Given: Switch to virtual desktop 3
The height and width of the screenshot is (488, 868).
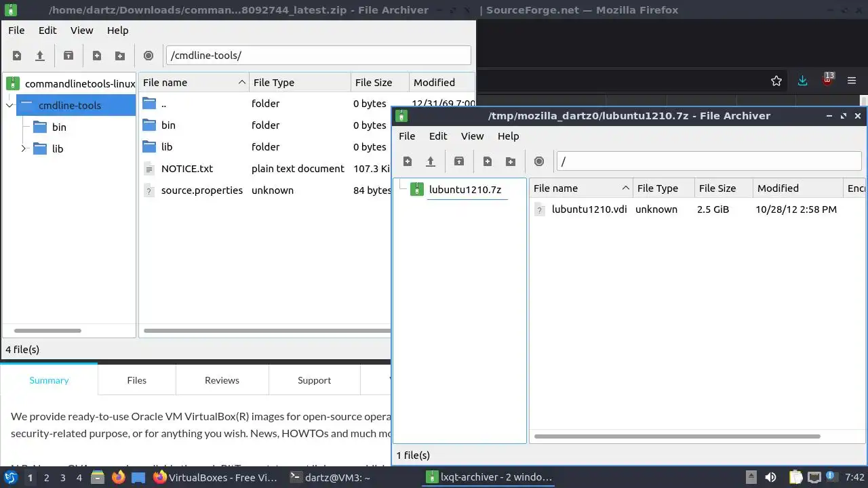Looking at the screenshot, I should 63,477.
